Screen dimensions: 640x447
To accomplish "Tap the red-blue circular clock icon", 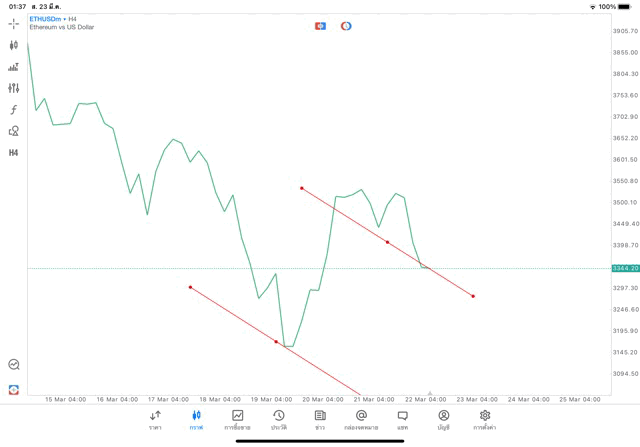I will click(346, 26).
